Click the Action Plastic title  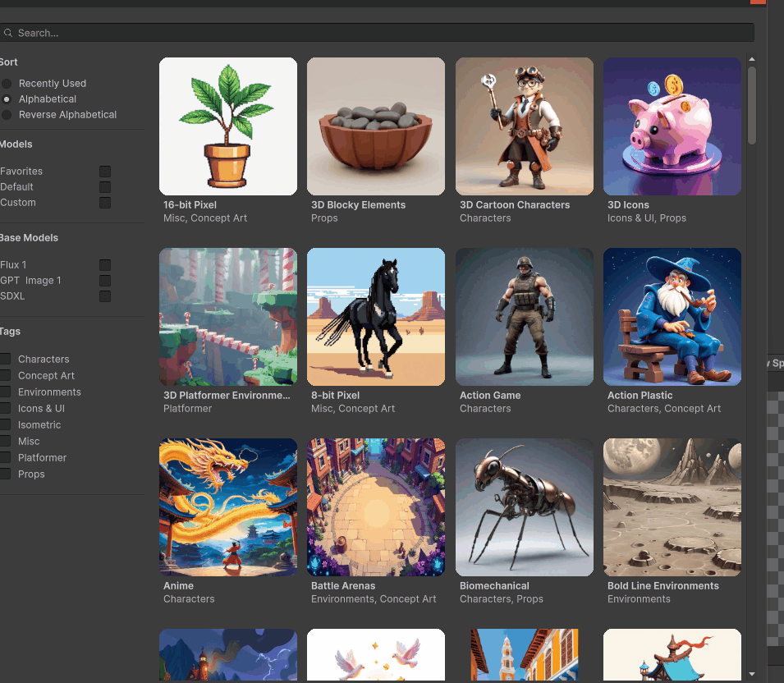(640, 396)
